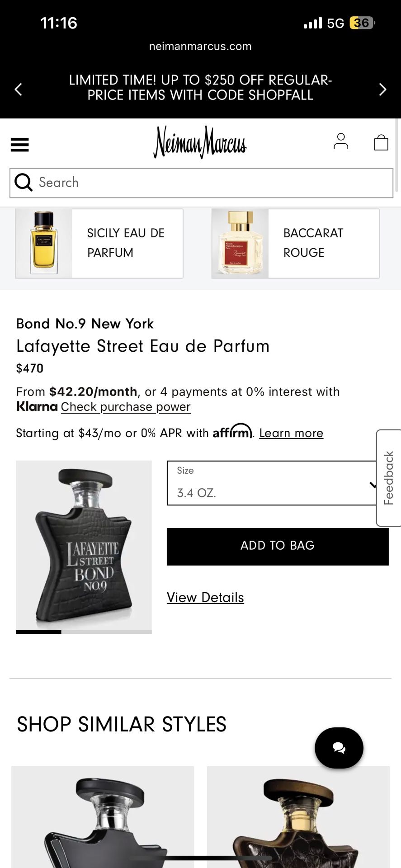View the shopping bag icon
Screen dimensions: 401x868
(381, 142)
